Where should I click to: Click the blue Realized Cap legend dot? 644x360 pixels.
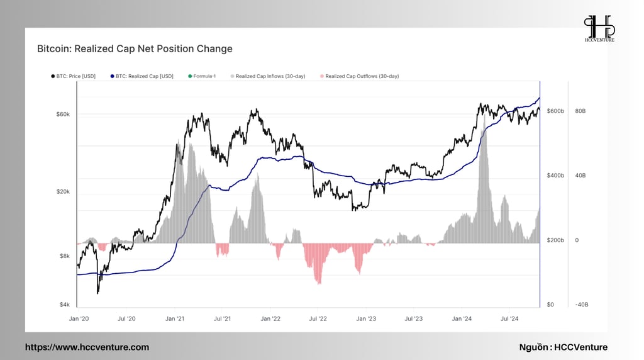pyautogui.click(x=112, y=76)
